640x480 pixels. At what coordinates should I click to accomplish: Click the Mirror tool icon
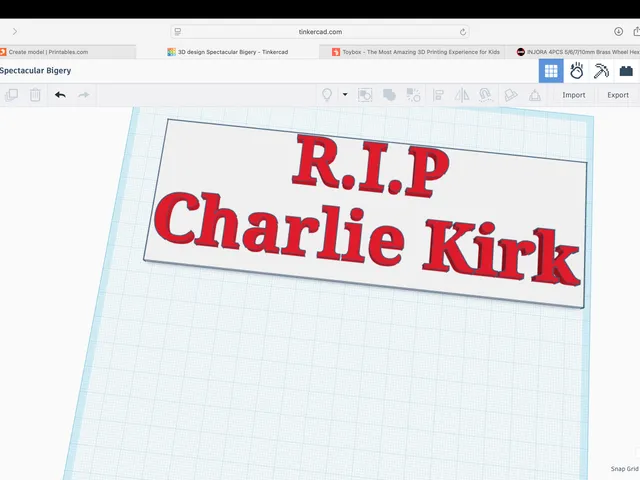tap(462, 95)
